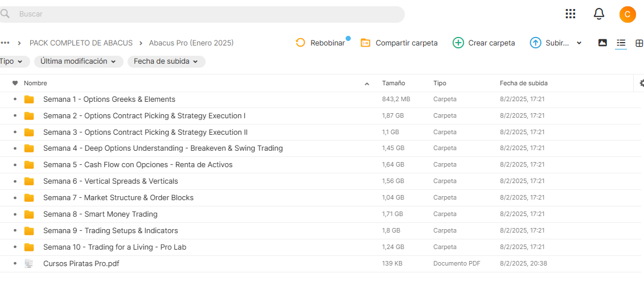Switch to grid view icon
The width and height of the screenshot is (644, 290).
point(639,43)
